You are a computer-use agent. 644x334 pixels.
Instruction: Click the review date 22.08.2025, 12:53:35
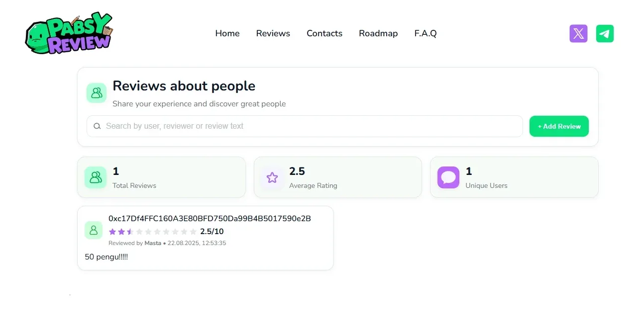tap(197, 243)
